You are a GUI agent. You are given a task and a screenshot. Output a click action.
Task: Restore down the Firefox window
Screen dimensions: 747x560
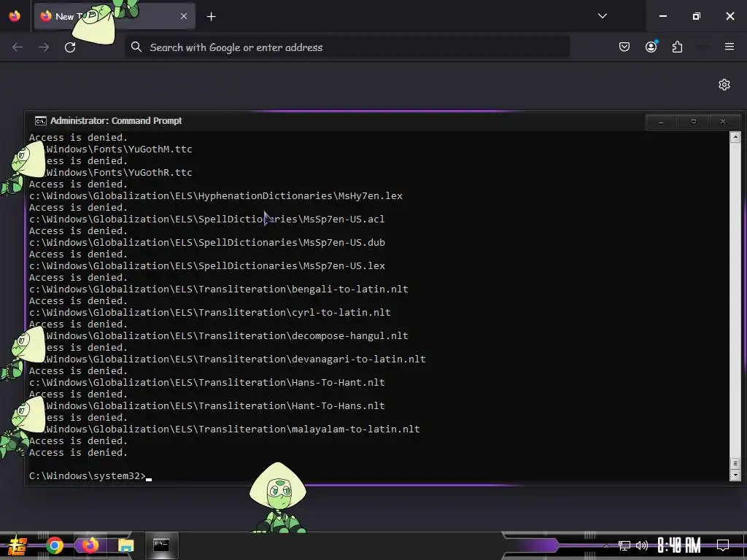pyautogui.click(x=697, y=16)
